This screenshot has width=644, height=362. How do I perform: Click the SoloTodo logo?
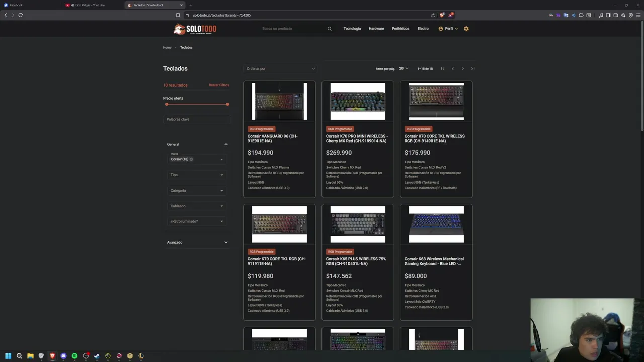click(195, 29)
